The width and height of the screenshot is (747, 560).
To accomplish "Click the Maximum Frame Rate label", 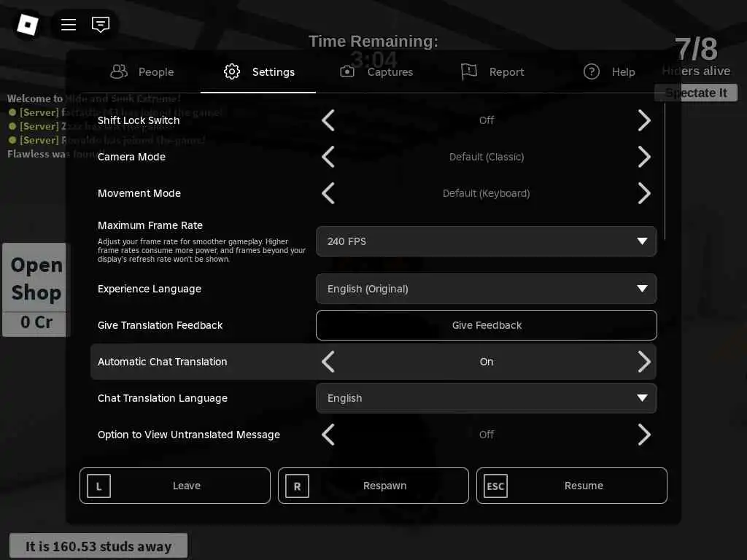I will pyautogui.click(x=150, y=225).
